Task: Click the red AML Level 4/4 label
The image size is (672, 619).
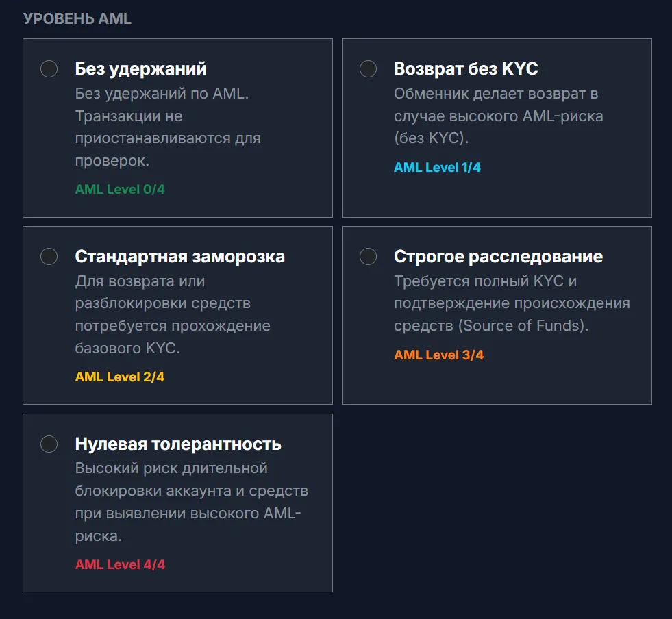Action: coord(120,564)
